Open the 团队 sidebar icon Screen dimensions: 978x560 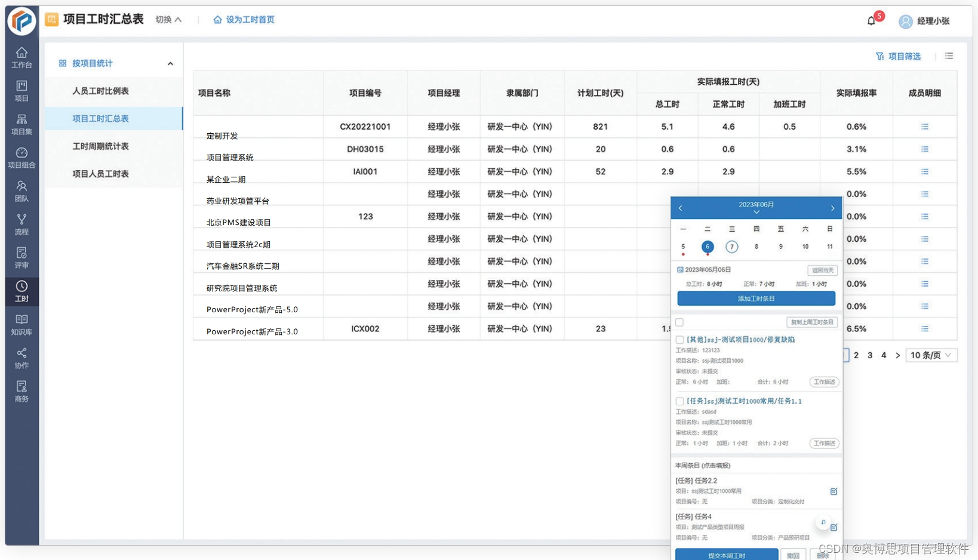[21, 191]
